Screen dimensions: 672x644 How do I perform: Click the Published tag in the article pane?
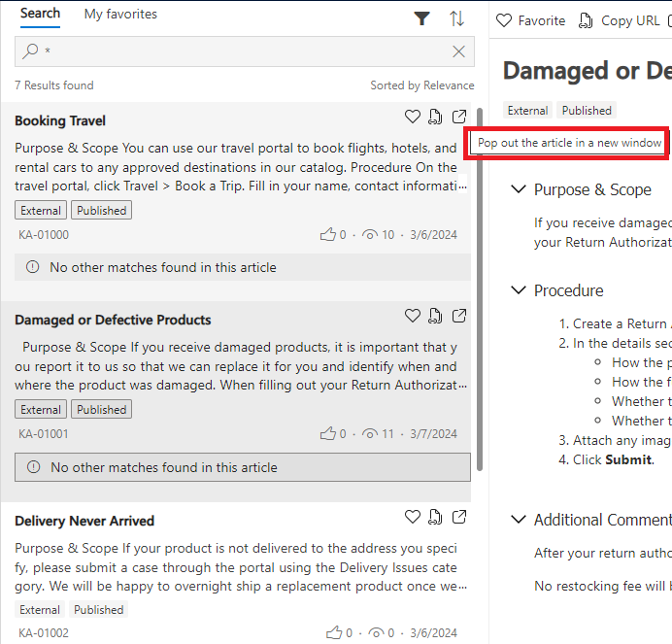coord(587,110)
